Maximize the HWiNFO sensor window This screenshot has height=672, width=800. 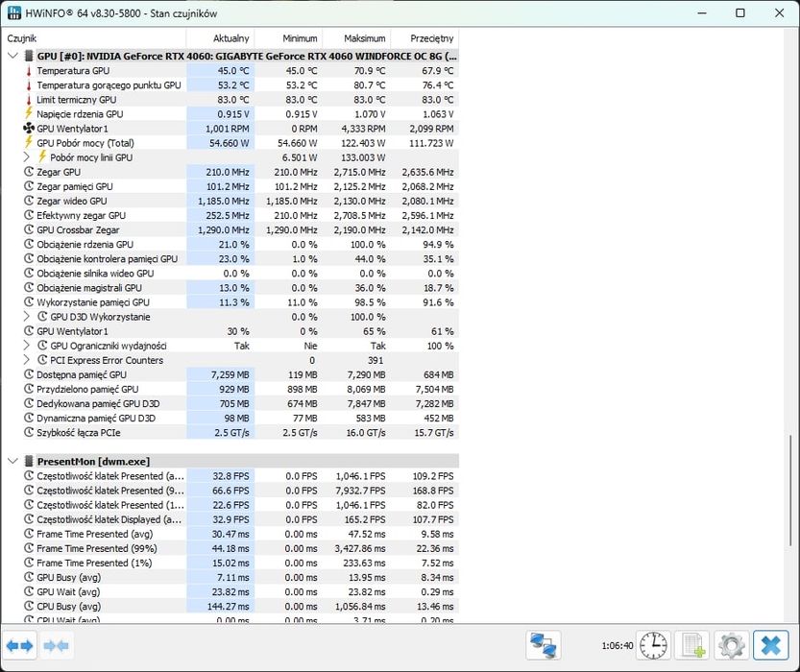[x=740, y=12]
